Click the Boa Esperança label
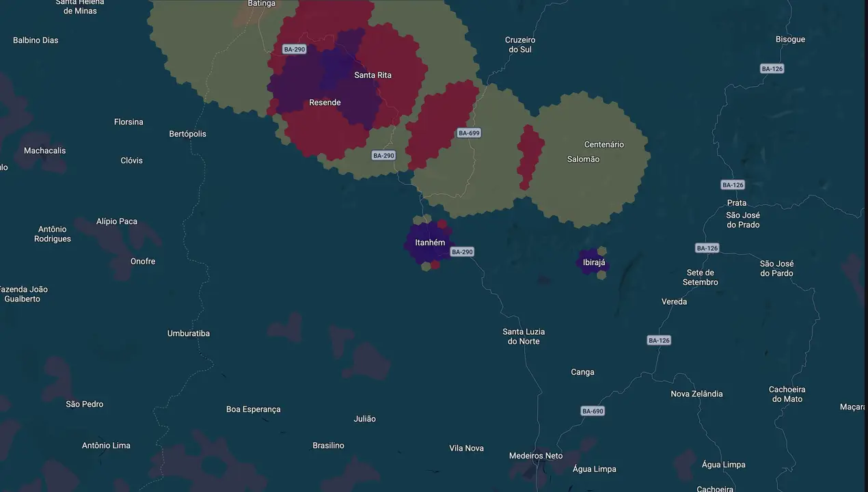The width and height of the screenshot is (868, 492). [254, 409]
